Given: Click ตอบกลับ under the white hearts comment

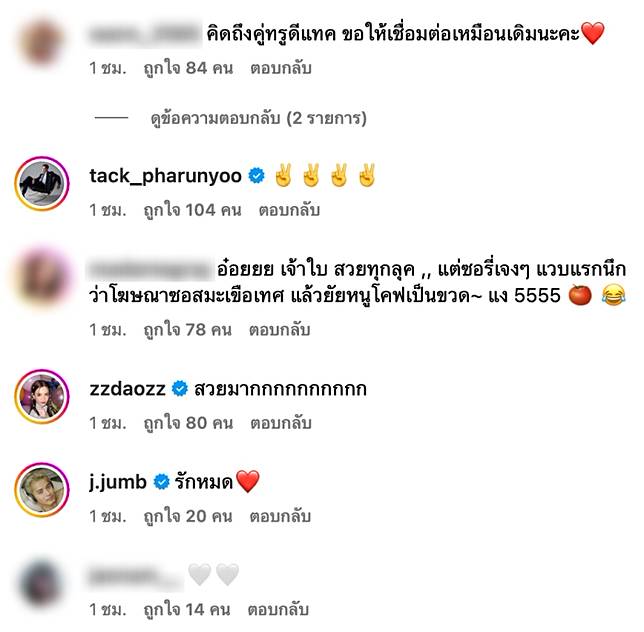Looking at the screenshot, I should (278, 609).
